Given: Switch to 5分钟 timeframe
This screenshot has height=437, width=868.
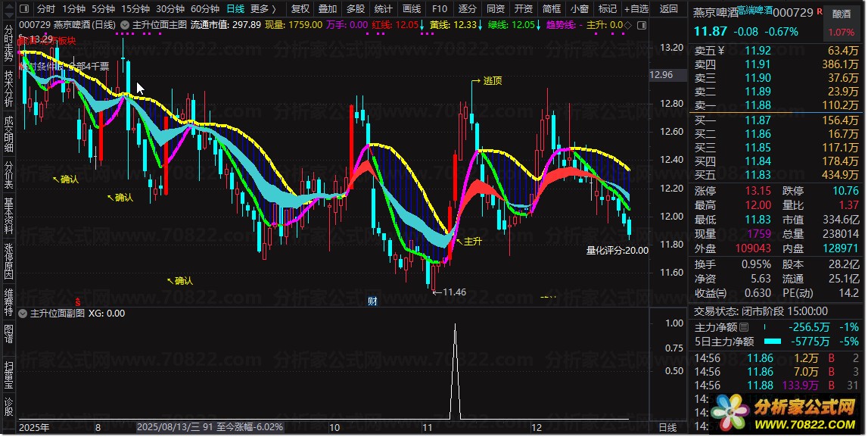Looking at the screenshot, I should tap(103, 9).
